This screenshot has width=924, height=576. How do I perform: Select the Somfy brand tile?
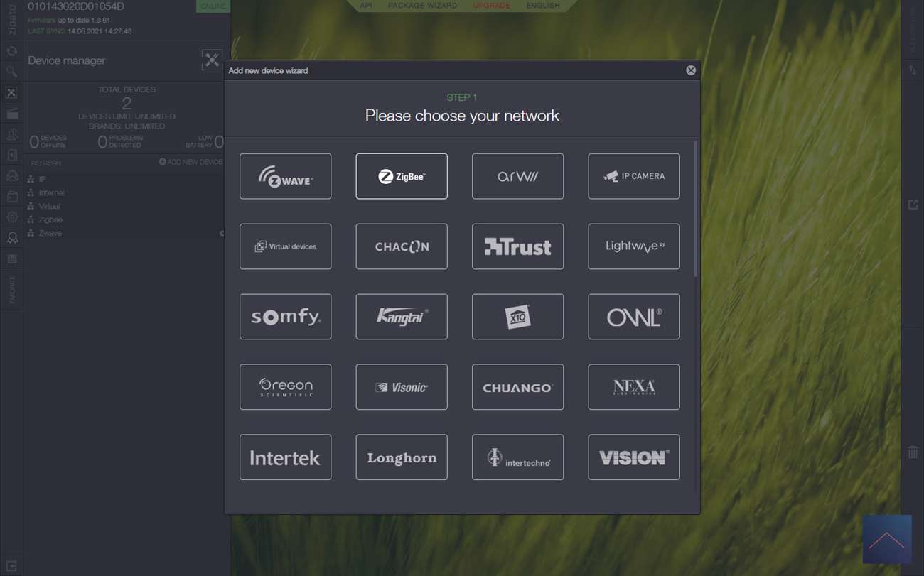(285, 317)
